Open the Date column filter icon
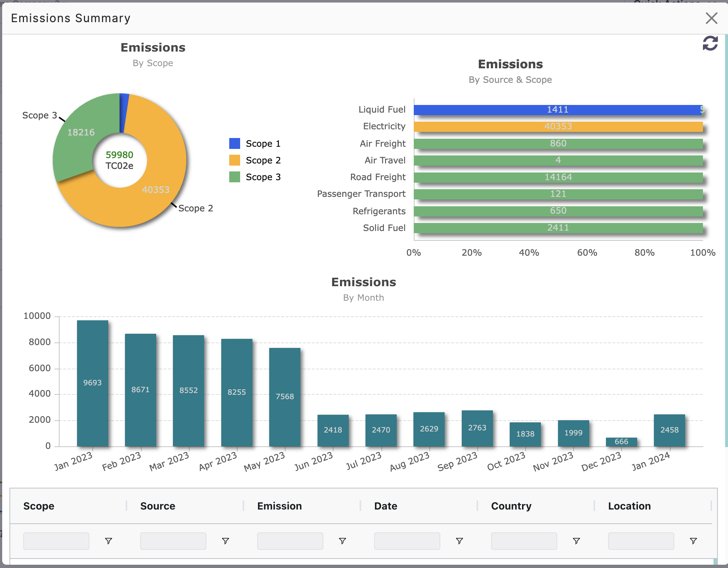Viewport: 728px width, 568px height. 459,541
